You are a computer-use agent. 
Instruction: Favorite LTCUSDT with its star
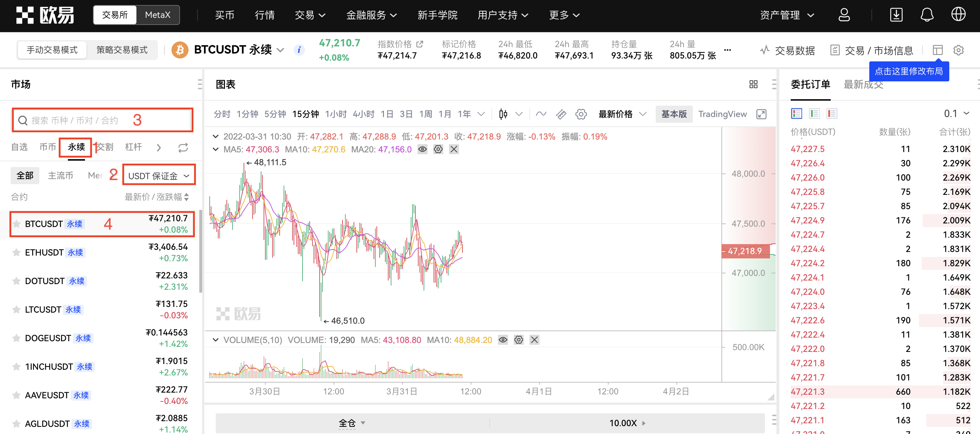click(16, 309)
